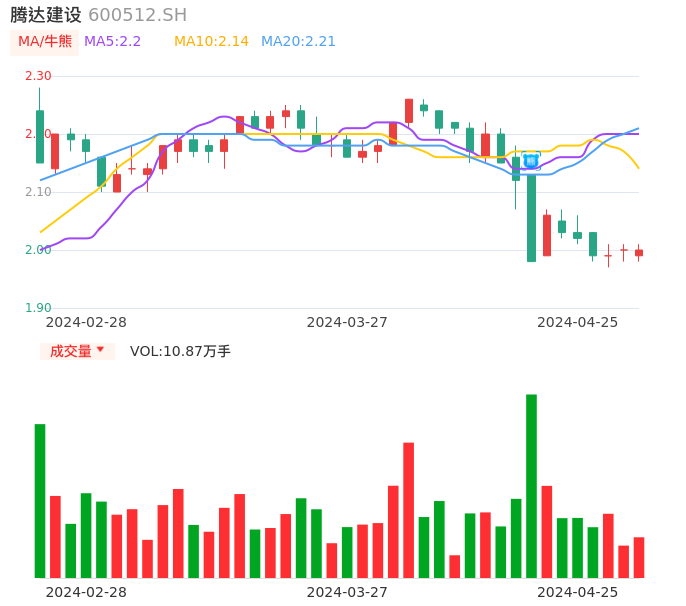Click the 2.30 price axis label

tap(38, 76)
